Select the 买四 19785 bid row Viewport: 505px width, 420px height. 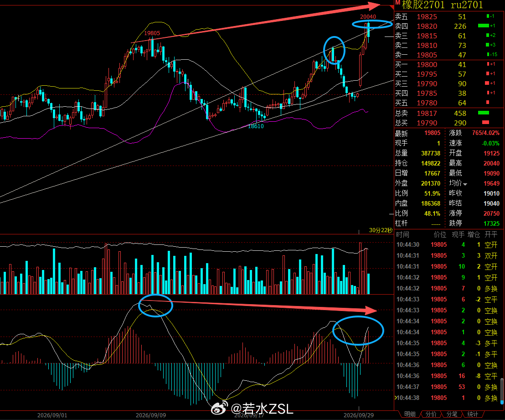click(x=449, y=93)
